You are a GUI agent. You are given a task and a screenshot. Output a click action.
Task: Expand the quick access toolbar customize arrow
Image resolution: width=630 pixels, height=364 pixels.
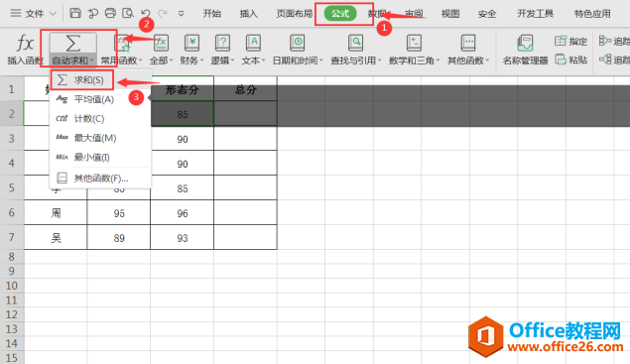(x=182, y=14)
